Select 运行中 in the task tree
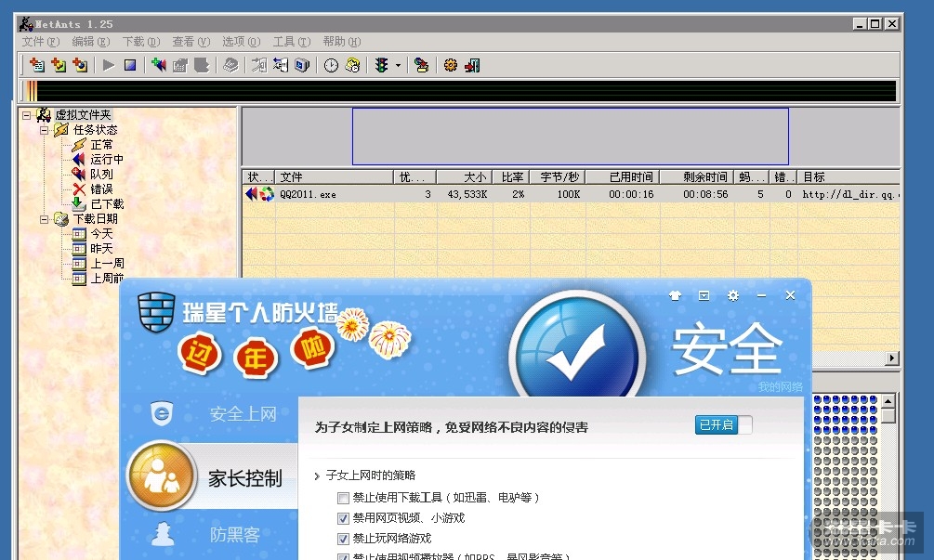The width and height of the screenshot is (934, 560). (x=107, y=159)
